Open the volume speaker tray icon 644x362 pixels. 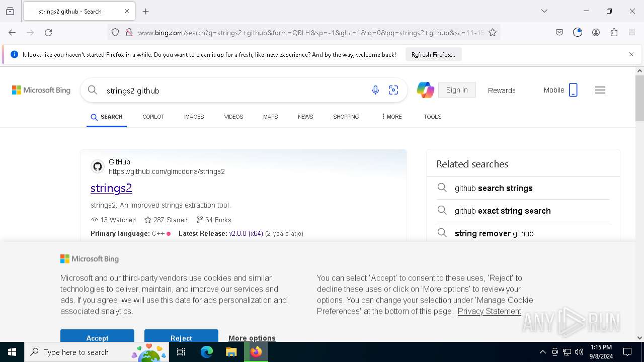click(579, 352)
